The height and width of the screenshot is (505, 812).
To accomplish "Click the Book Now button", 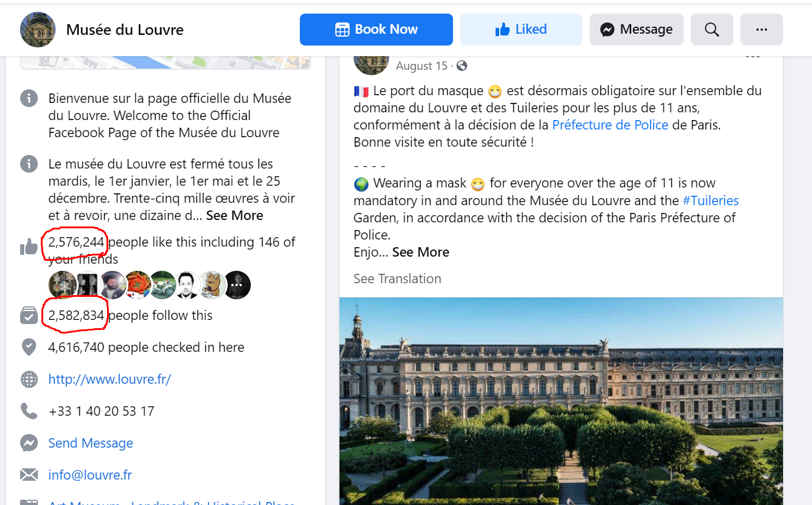I will tap(376, 30).
